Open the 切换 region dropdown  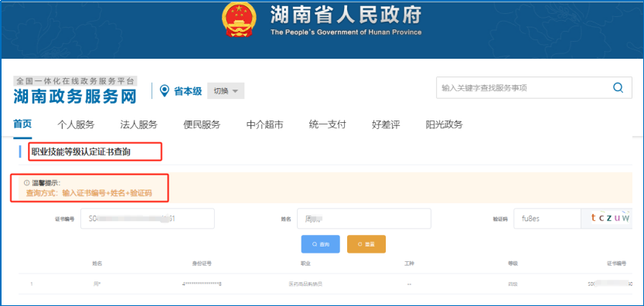pyautogui.click(x=226, y=90)
